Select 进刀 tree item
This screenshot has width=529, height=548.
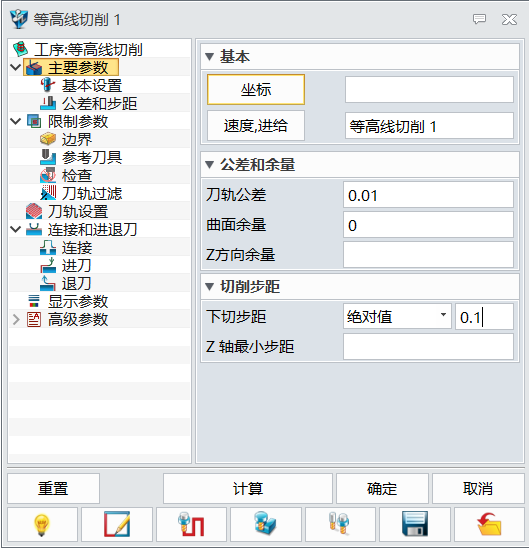[77, 266]
